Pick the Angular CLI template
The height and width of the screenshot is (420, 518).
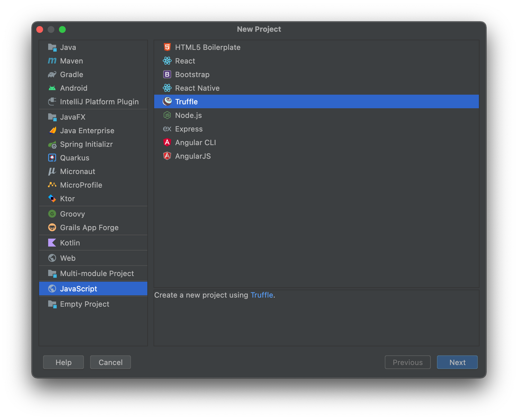pos(317,143)
